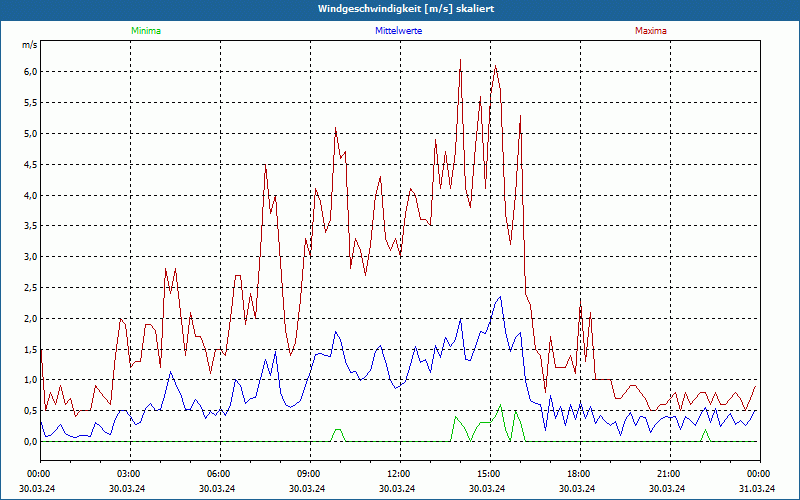The width and height of the screenshot is (800, 500).
Task: Click the '21:00' time axis label
Action: (x=668, y=474)
